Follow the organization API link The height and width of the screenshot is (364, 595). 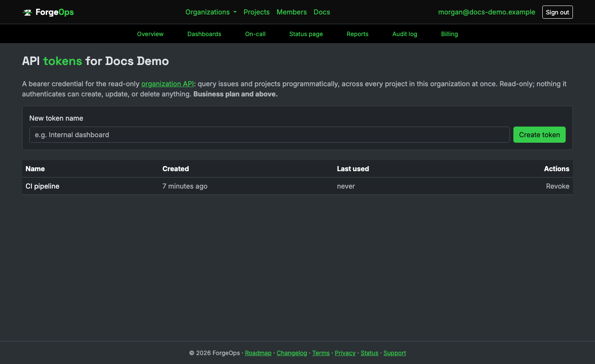pos(167,84)
